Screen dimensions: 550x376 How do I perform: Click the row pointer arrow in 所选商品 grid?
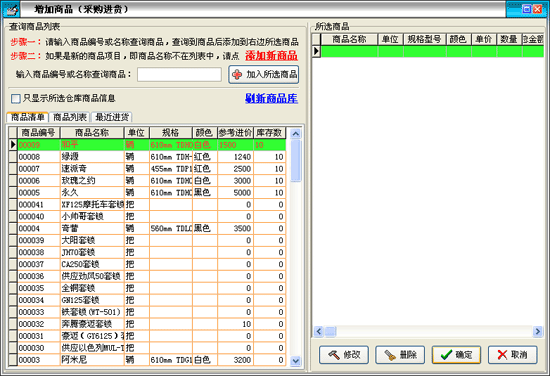pos(316,51)
